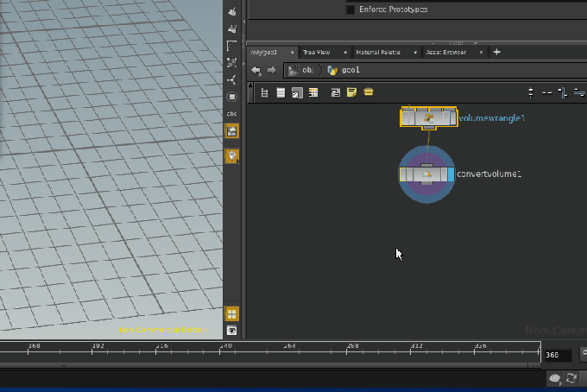The image size is (587, 392).
Task: Switch to the Tree View tab
Action: [x=316, y=53]
